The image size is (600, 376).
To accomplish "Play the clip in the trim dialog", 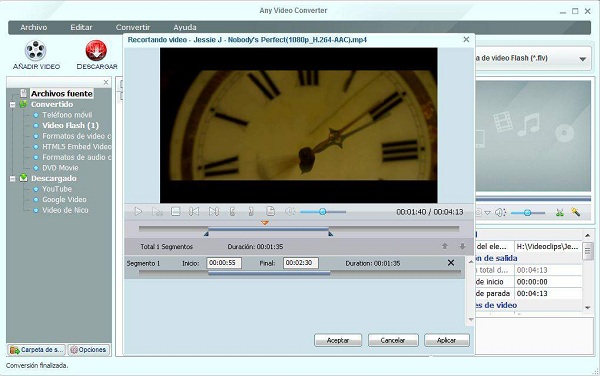I will (138, 212).
